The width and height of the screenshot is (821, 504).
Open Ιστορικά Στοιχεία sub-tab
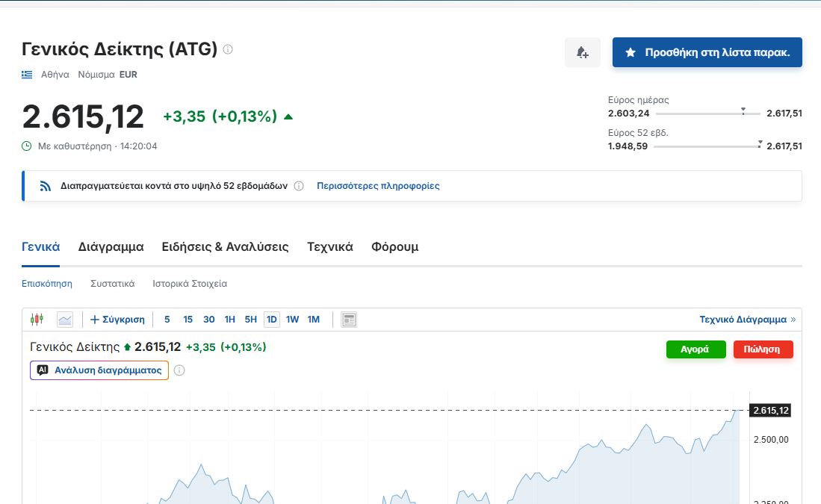click(190, 284)
